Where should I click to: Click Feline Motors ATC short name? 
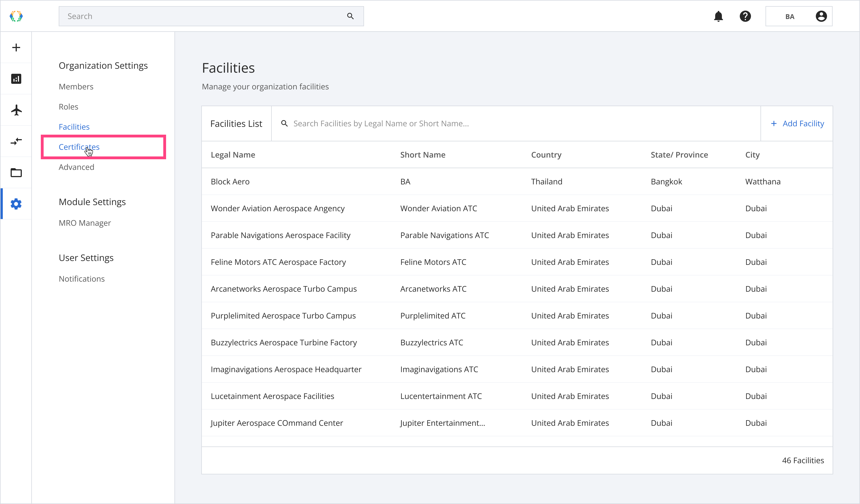click(x=433, y=262)
